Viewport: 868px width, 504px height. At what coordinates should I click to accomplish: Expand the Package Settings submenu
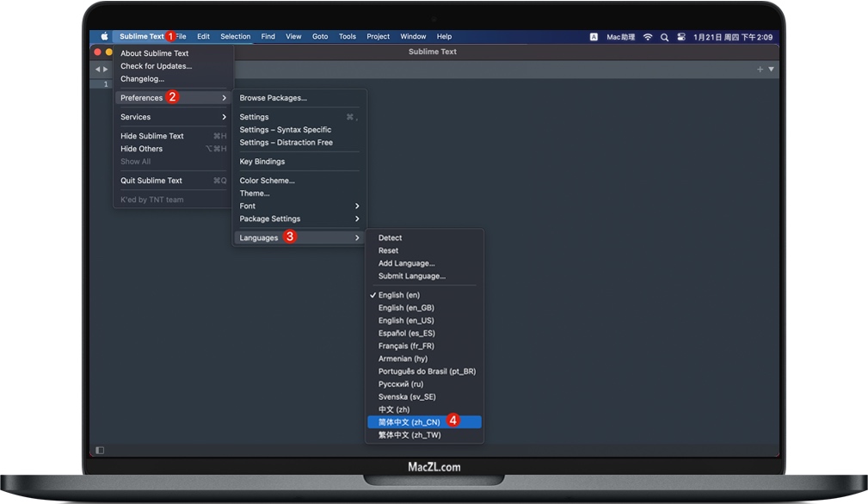click(299, 218)
